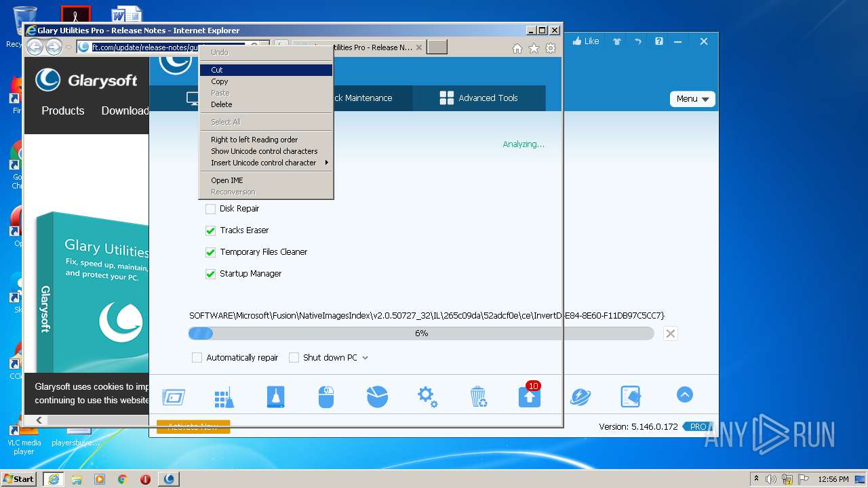Open the window tool icon in bottom toolbar
This screenshot has width=868, height=488.
pos(174,397)
